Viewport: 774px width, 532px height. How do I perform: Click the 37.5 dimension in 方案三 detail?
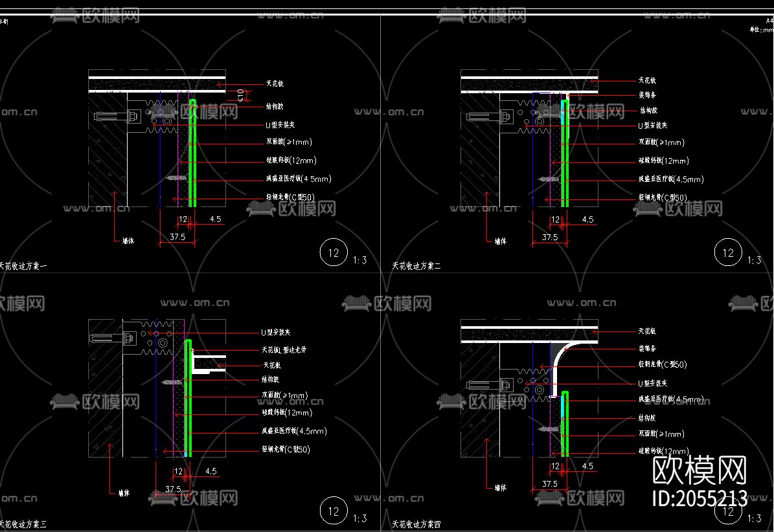coord(173,489)
